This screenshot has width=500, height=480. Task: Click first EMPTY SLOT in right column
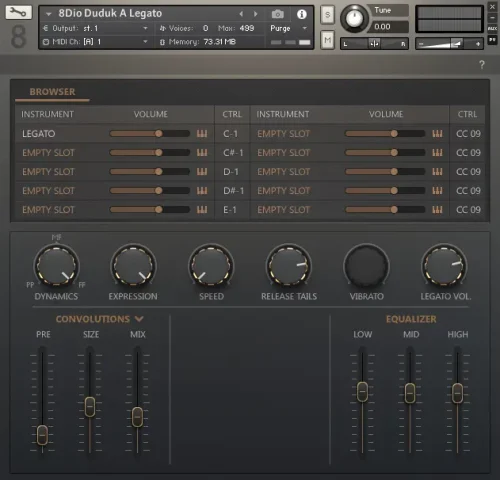(x=284, y=134)
